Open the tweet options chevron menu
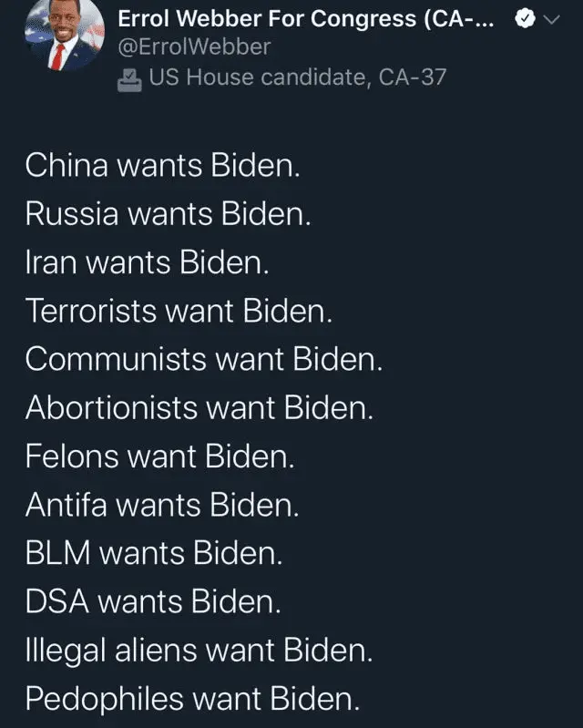The image size is (583, 728). coord(554,18)
